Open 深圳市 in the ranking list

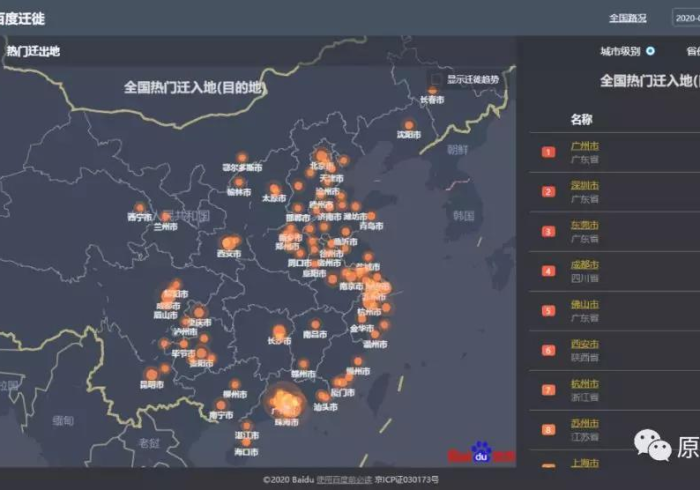click(x=585, y=186)
